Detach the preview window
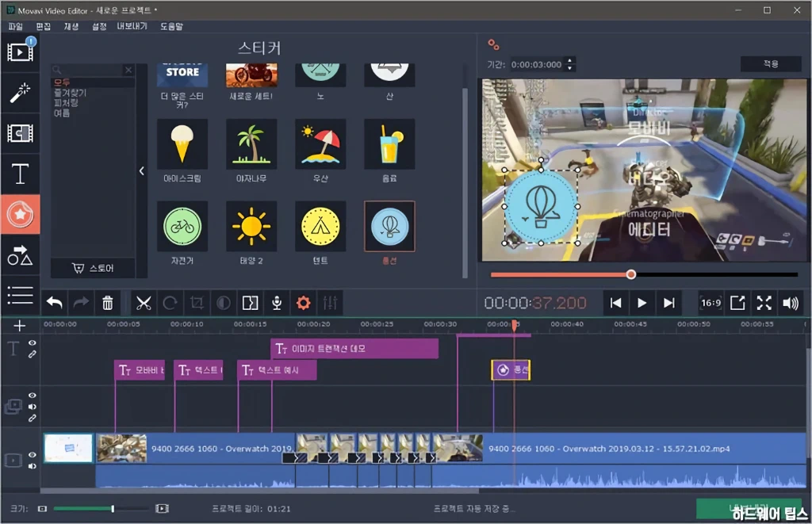This screenshot has width=812, height=524. coord(737,303)
